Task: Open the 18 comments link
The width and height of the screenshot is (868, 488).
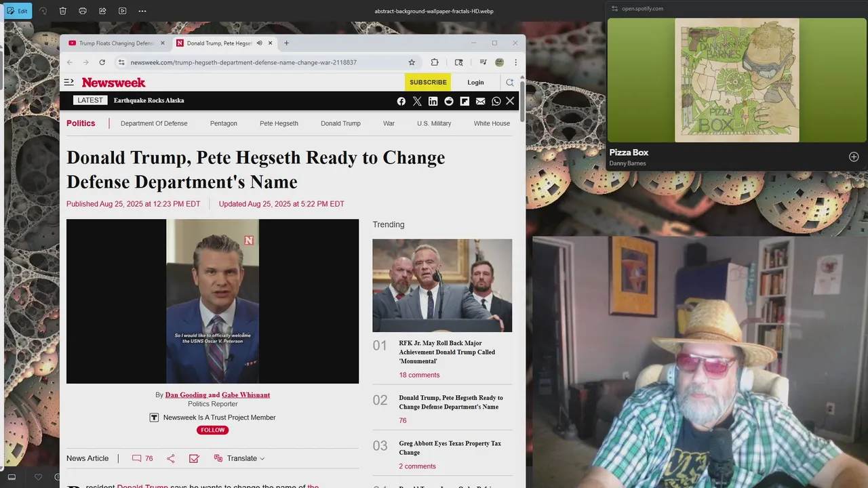Action: (x=419, y=375)
